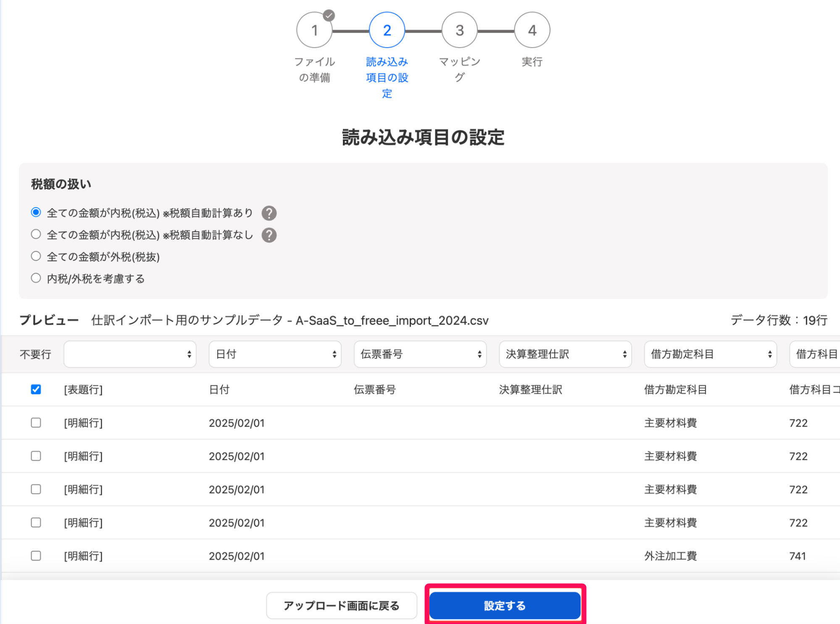840x624 pixels.
Task: Click [表題行] row label
Action: point(83,390)
